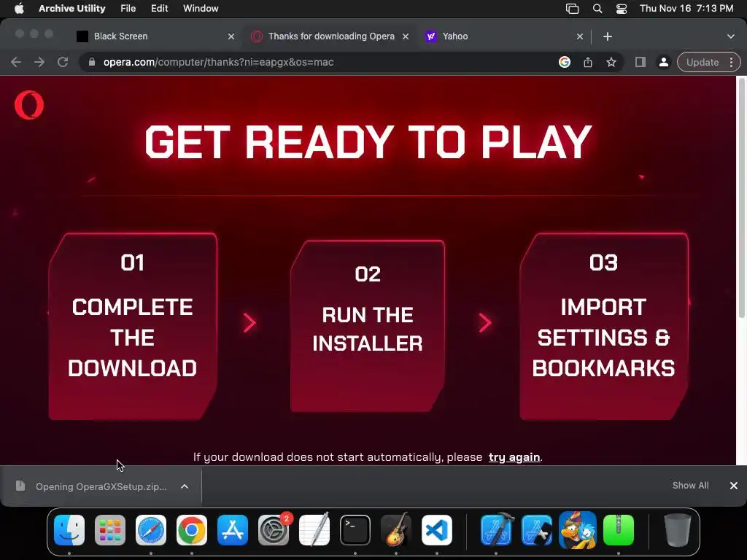747x560 pixels.
Task: Click the arrow between steps 02 and 03
Action: [485, 323]
